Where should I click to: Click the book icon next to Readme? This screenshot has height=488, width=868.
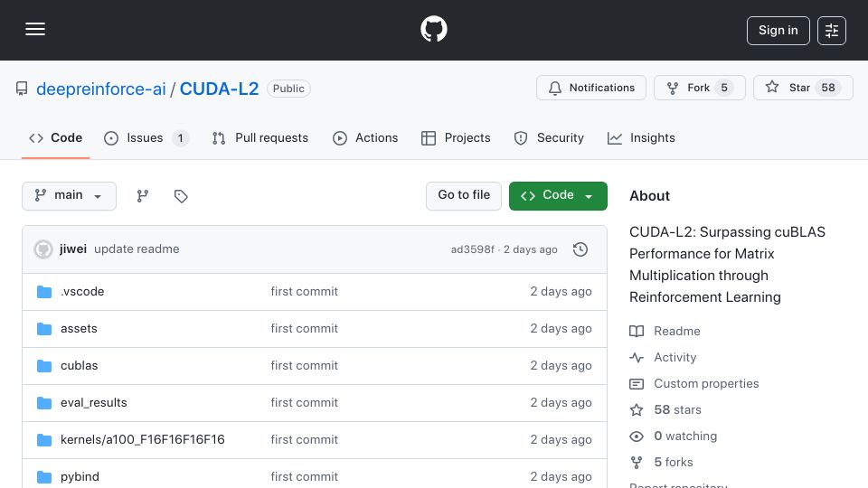pos(637,331)
